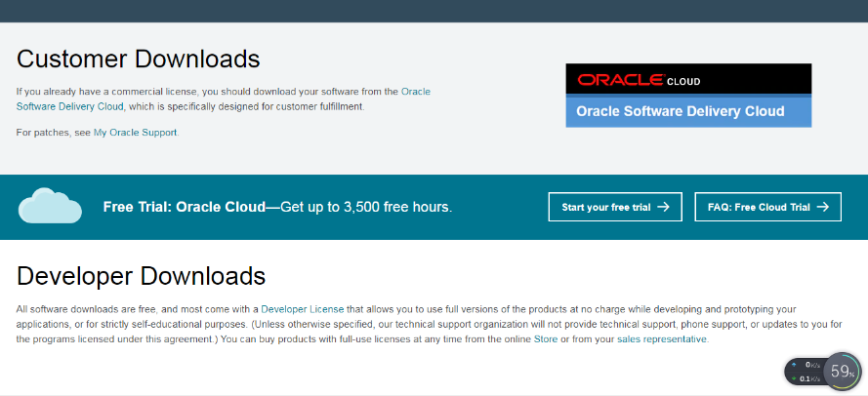Click the arrow on Start your free trial
The width and height of the screenshot is (868, 396).
[663, 207]
